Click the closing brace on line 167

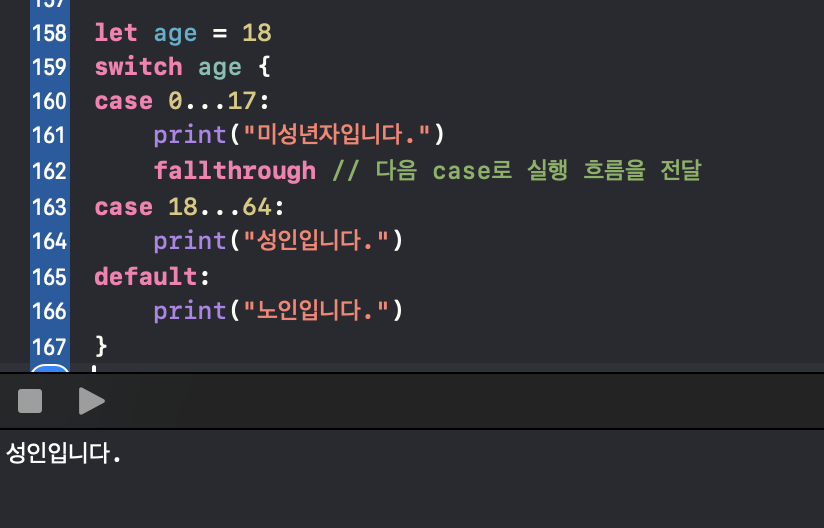tap(101, 347)
